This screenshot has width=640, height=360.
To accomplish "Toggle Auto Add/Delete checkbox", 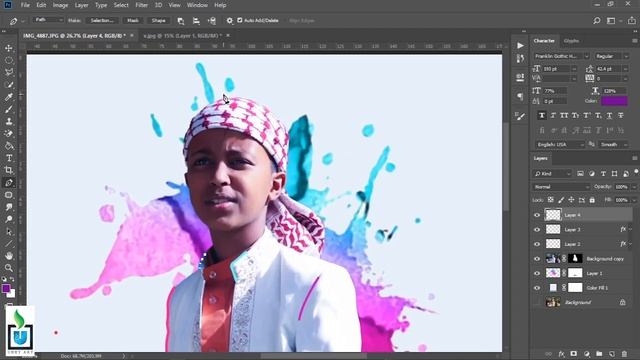I will pos(240,20).
